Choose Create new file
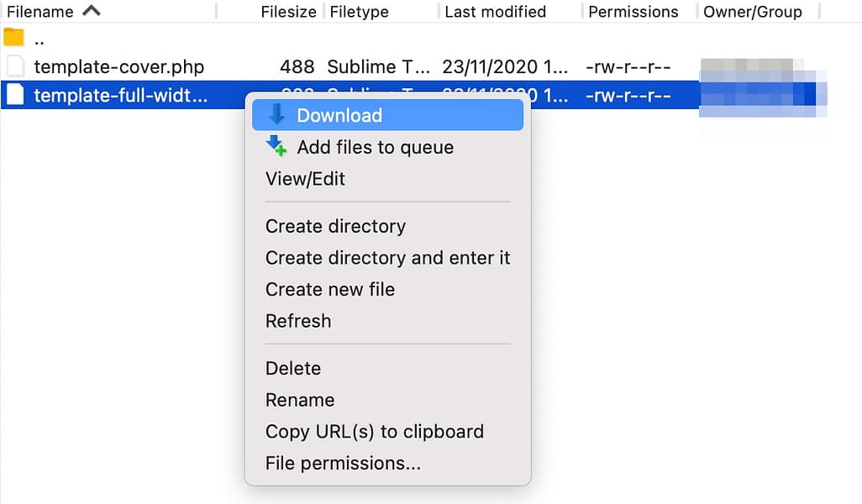This screenshot has width=862, height=504. tap(330, 289)
